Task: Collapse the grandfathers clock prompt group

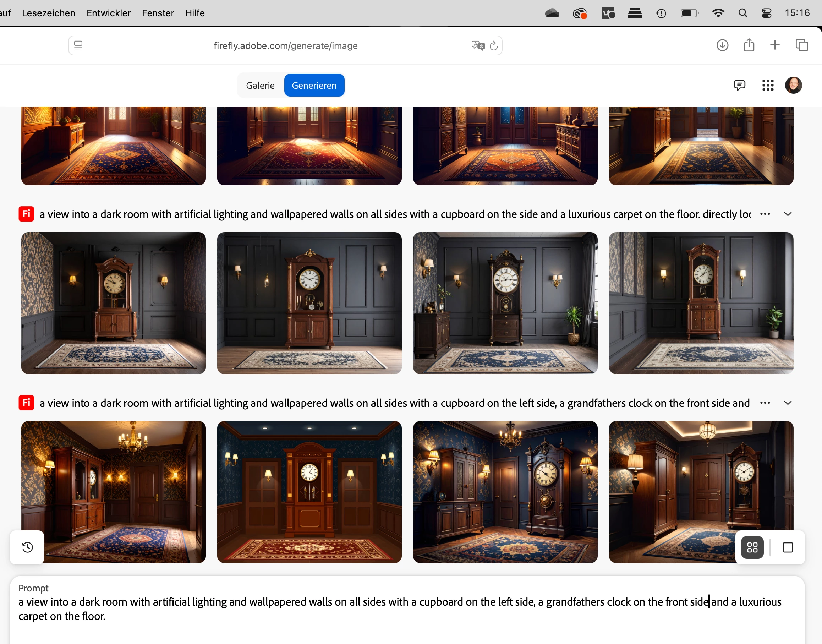Action: pyautogui.click(x=787, y=403)
